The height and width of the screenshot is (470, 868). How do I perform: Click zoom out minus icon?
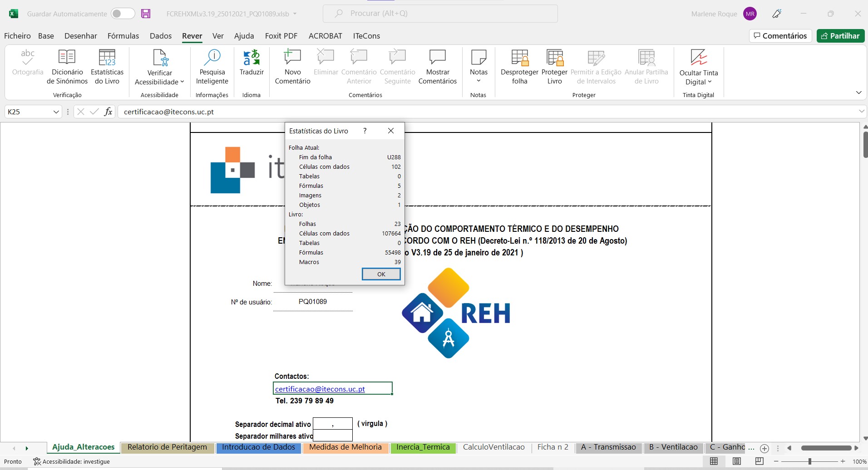click(776, 461)
